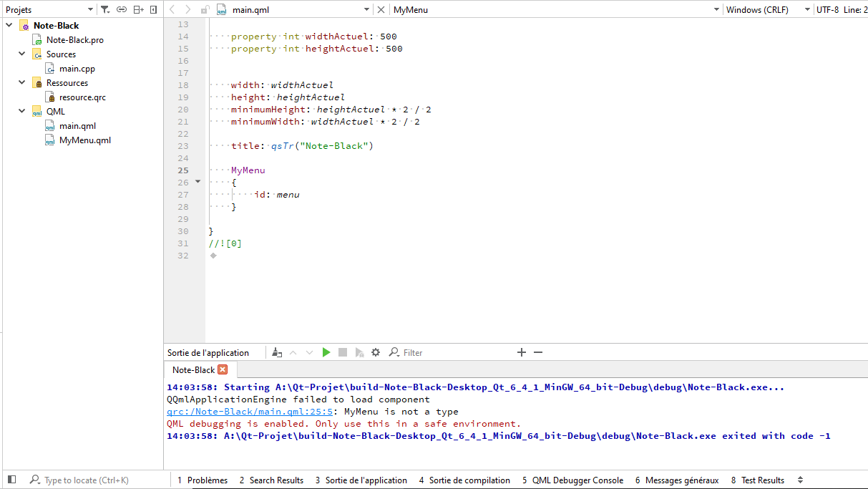Select the Sources folder label
Viewport: 868px width, 489px height.
click(61, 54)
